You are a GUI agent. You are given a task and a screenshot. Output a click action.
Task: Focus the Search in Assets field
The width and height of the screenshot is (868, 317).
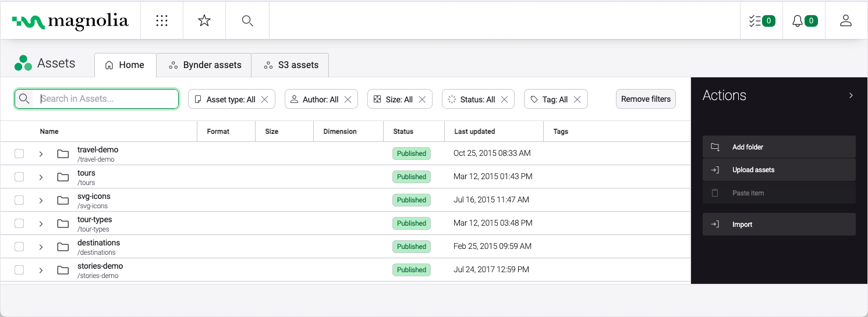click(x=105, y=99)
